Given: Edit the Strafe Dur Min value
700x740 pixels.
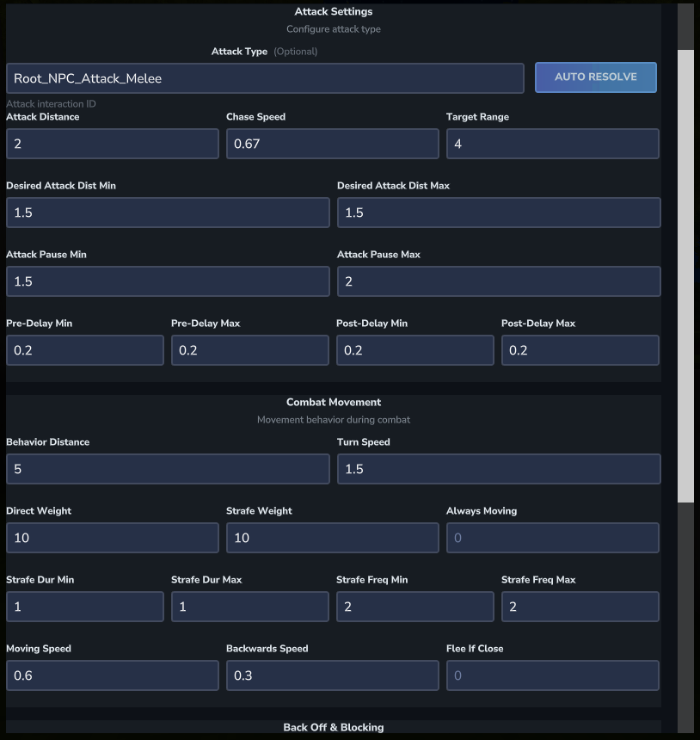Looking at the screenshot, I should tap(84, 607).
